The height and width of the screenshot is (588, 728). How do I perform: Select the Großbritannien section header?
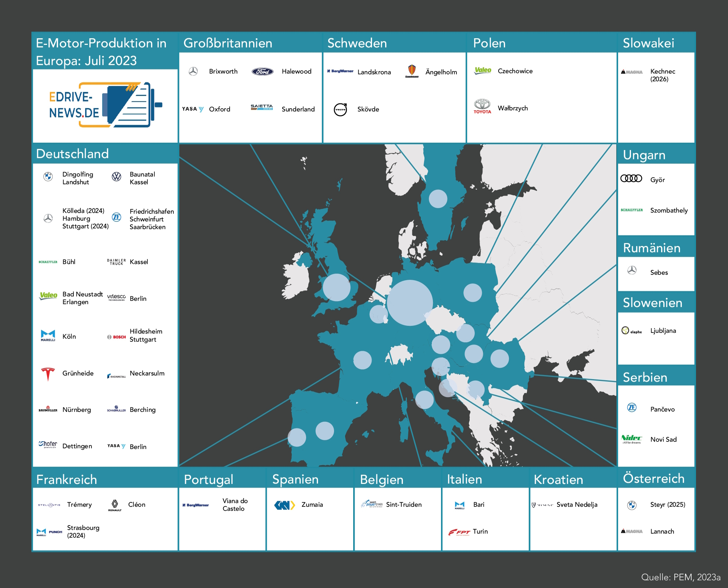pyautogui.click(x=251, y=43)
